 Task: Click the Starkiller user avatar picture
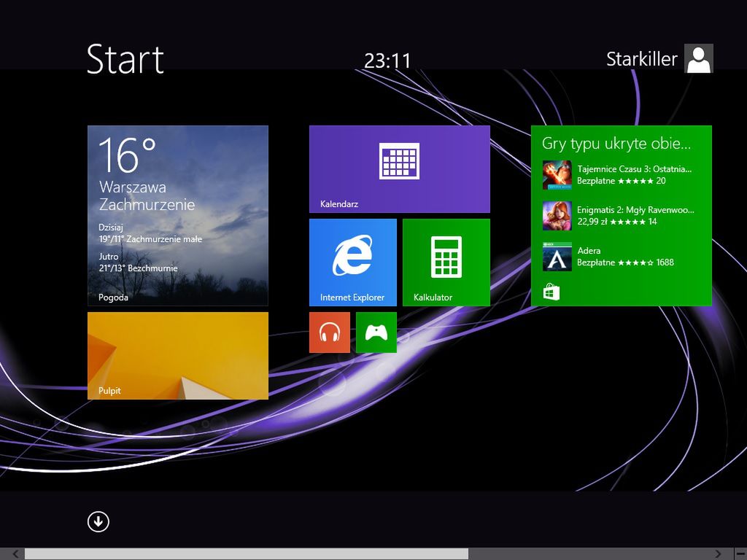tap(698, 58)
